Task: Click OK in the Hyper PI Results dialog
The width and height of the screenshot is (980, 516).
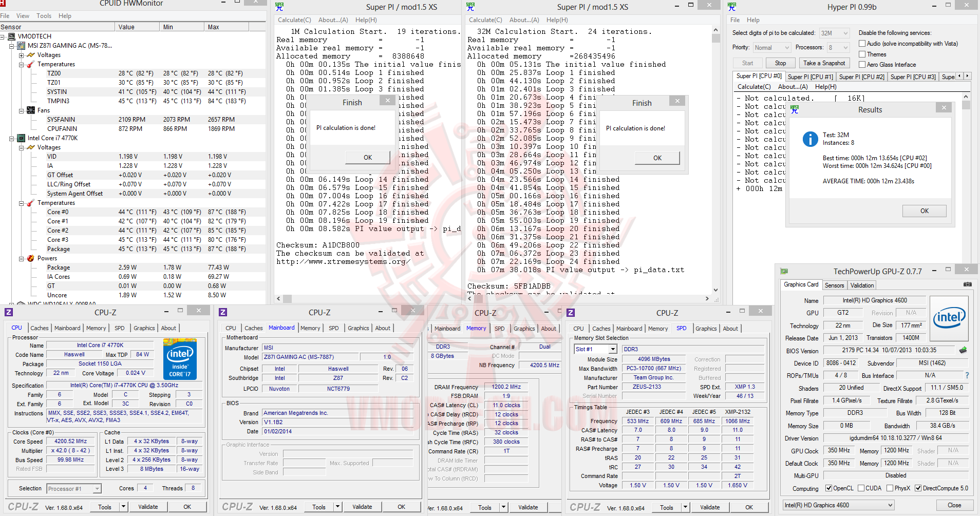Action: click(x=925, y=211)
